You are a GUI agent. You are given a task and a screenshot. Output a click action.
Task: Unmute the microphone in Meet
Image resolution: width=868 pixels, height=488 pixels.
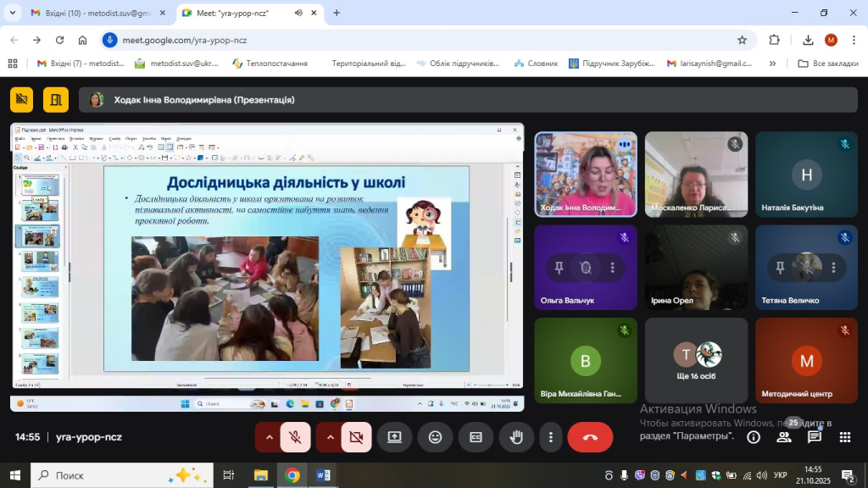[296, 437]
